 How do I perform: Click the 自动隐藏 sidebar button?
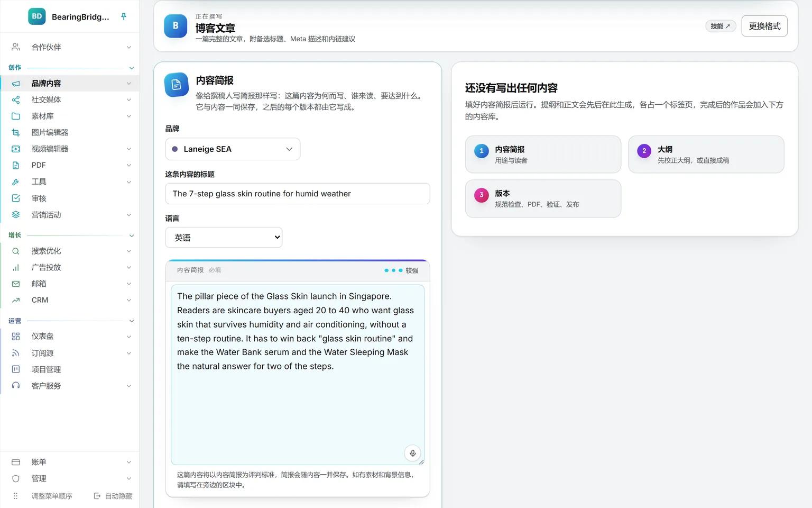pyautogui.click(x=113, y=496)
